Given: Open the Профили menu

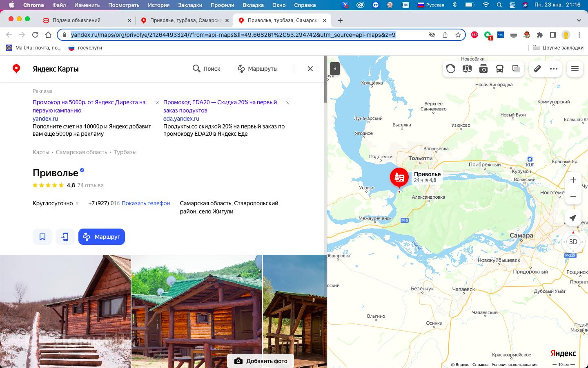Looking at the screenshot, I should point(223,5).
